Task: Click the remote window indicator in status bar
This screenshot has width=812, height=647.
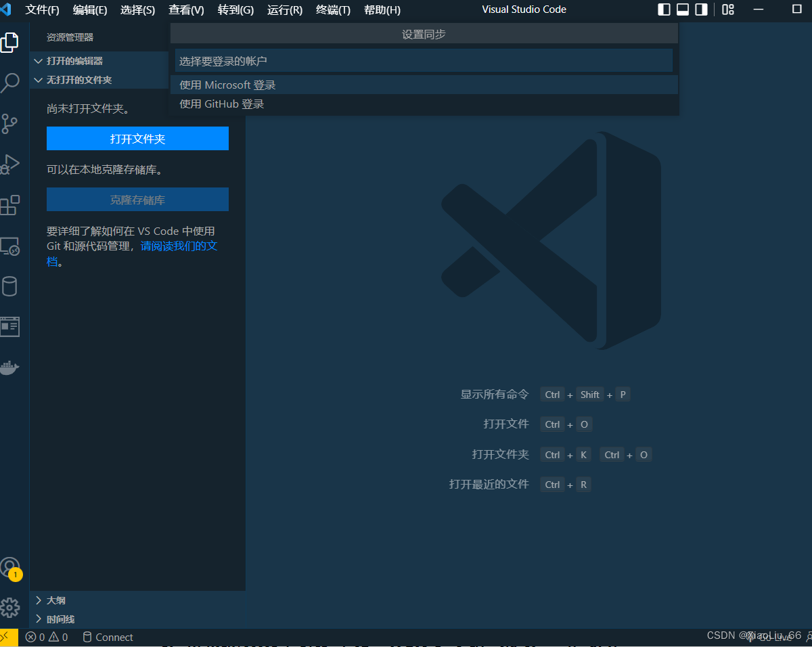Action: (x=9, y=637)
